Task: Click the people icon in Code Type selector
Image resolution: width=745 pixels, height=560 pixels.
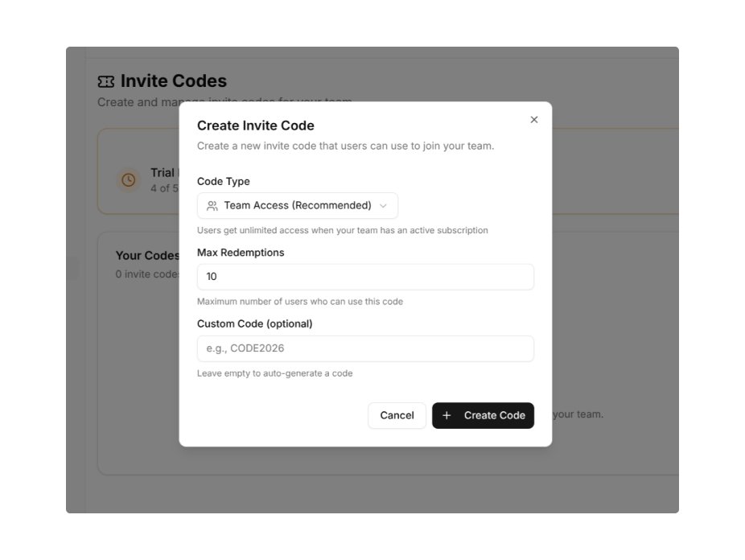Action: 212,206
